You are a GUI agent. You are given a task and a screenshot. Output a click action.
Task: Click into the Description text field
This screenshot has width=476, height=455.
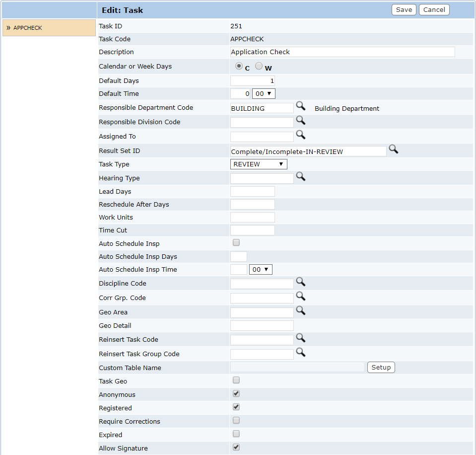click(342, 52)
